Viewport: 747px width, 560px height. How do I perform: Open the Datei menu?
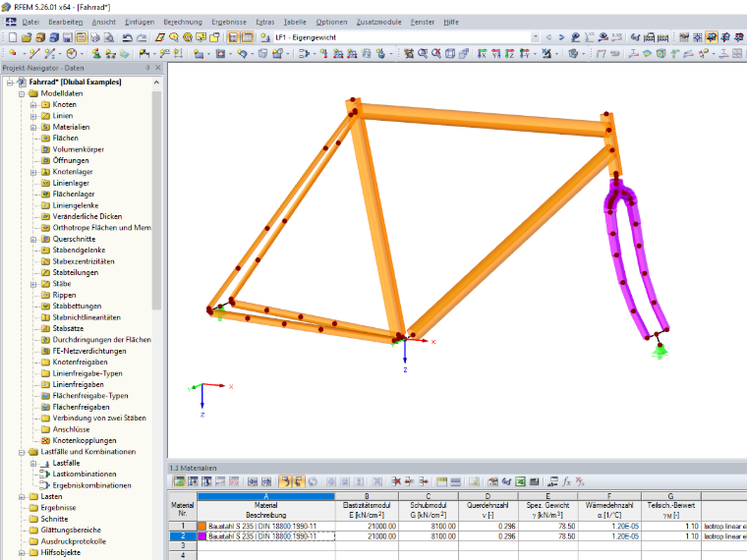[x=30, y=22]
